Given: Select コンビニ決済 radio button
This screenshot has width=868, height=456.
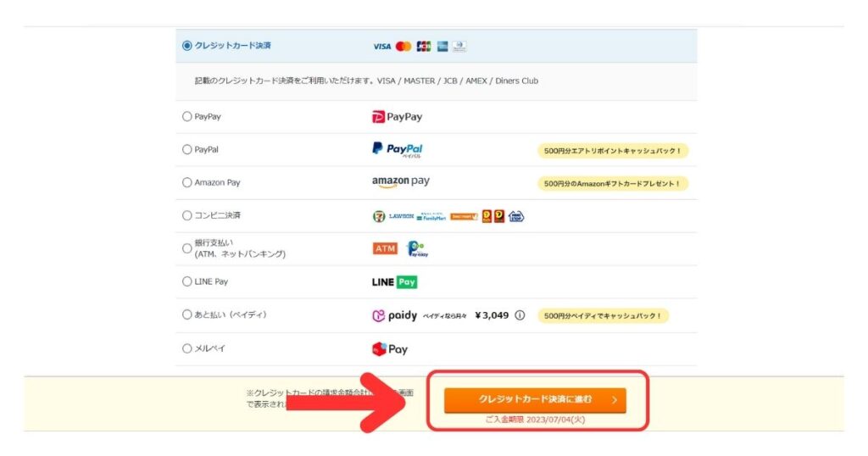Looking at the screenshot, I should [x=187, y=215].
